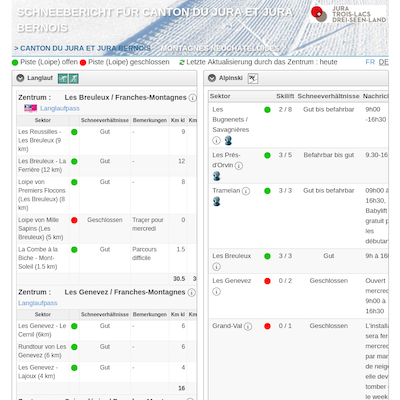
Task: Click 'Parcours difficile' remark
Action: click(144, 254)
